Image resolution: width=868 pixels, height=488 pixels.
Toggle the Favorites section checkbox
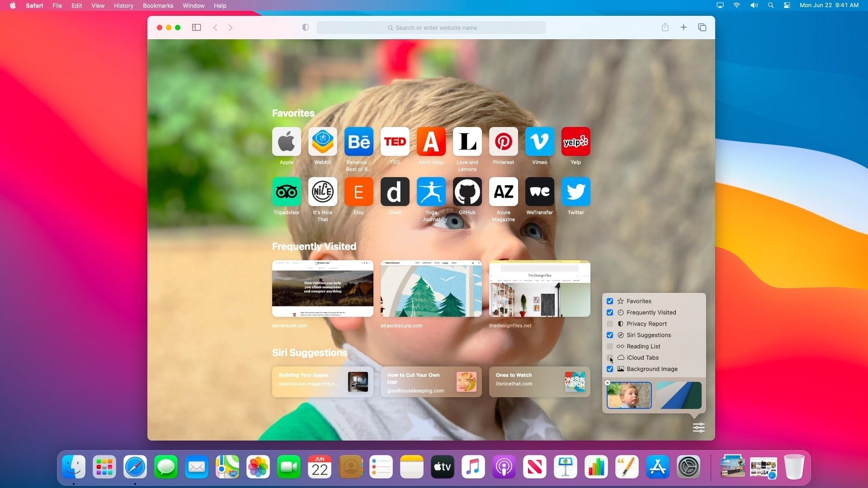[x=609, y=301]
